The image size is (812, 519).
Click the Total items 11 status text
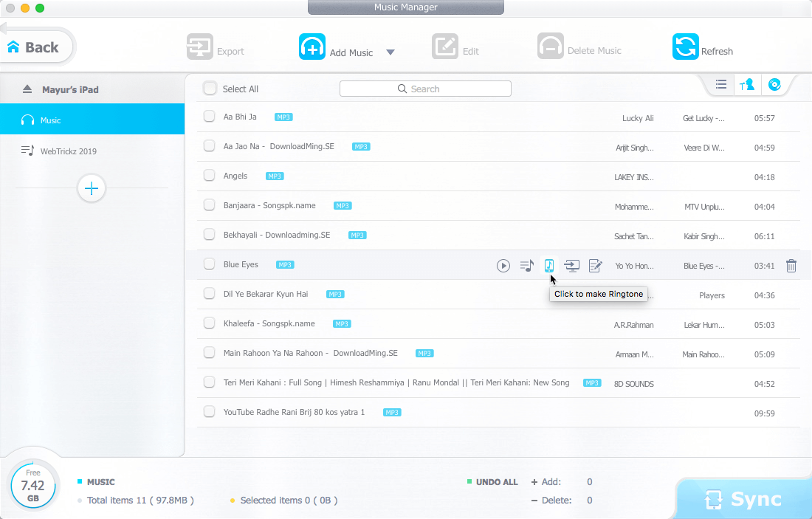pyautogui.click(x=140, y=501)
